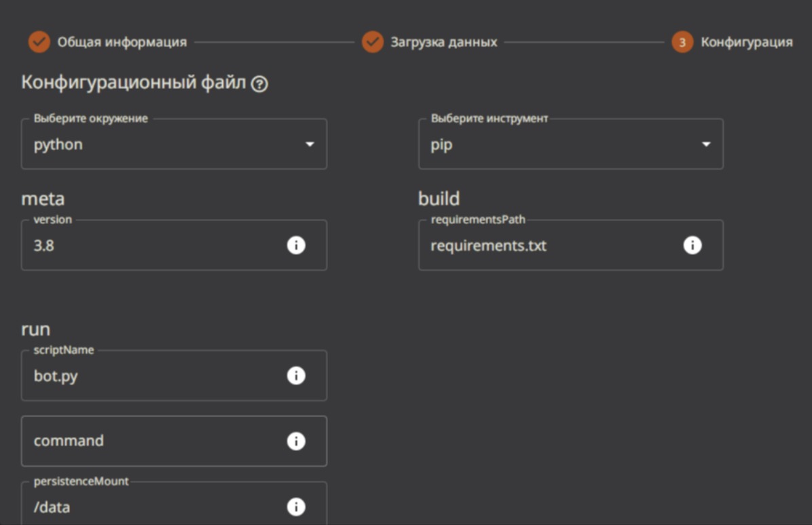Image resolution: width=812 pixels, height=525 pixels.
Task: Go to Общая информация step
Action: click(x=122, y=42)
